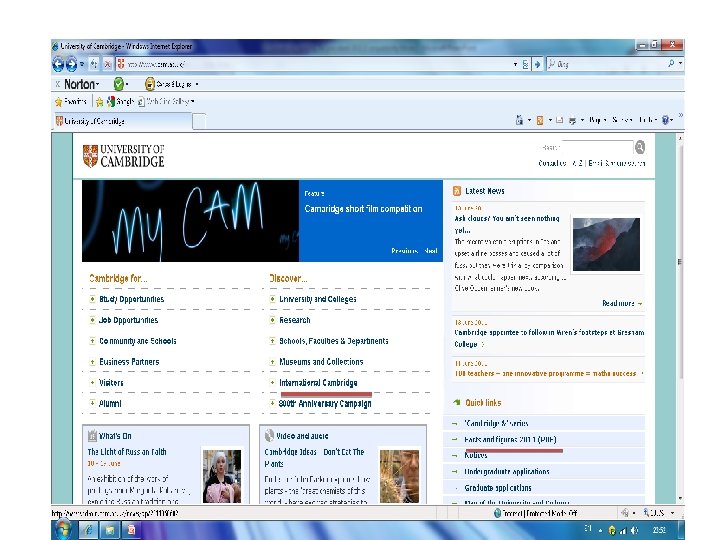This screenshot has height=540, width=720.
Task: Click the magnifier icon in Bing search box
Action: (x=671, y=63)
